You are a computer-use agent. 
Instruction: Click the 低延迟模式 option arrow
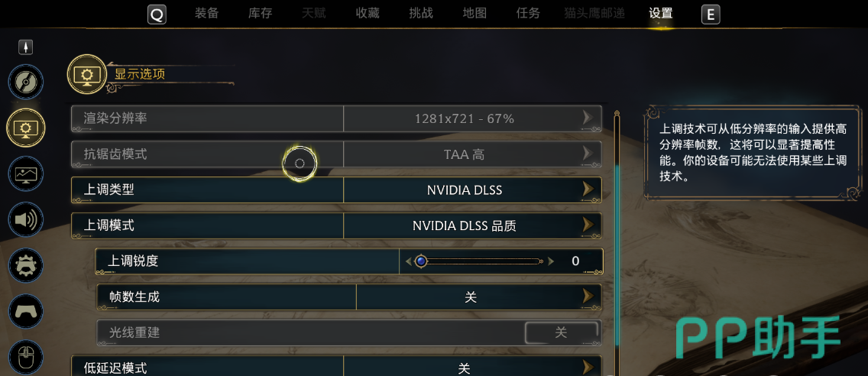point(588,368)
